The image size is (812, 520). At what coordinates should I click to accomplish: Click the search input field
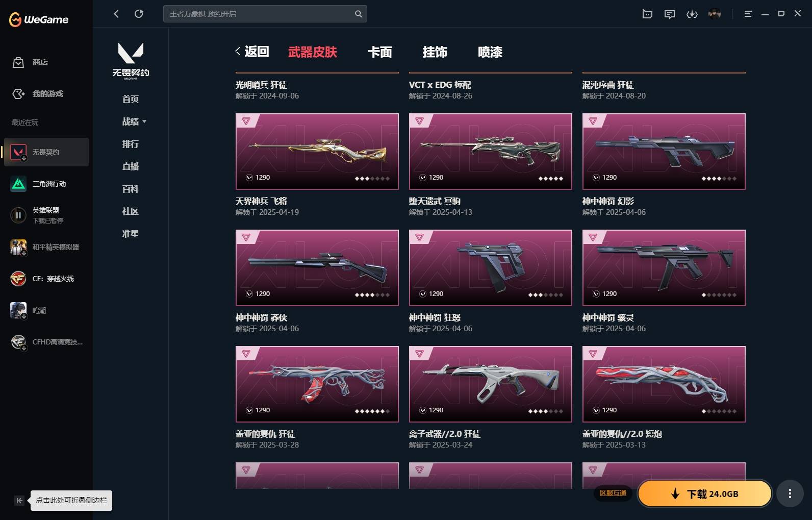(x=265, y=14)
